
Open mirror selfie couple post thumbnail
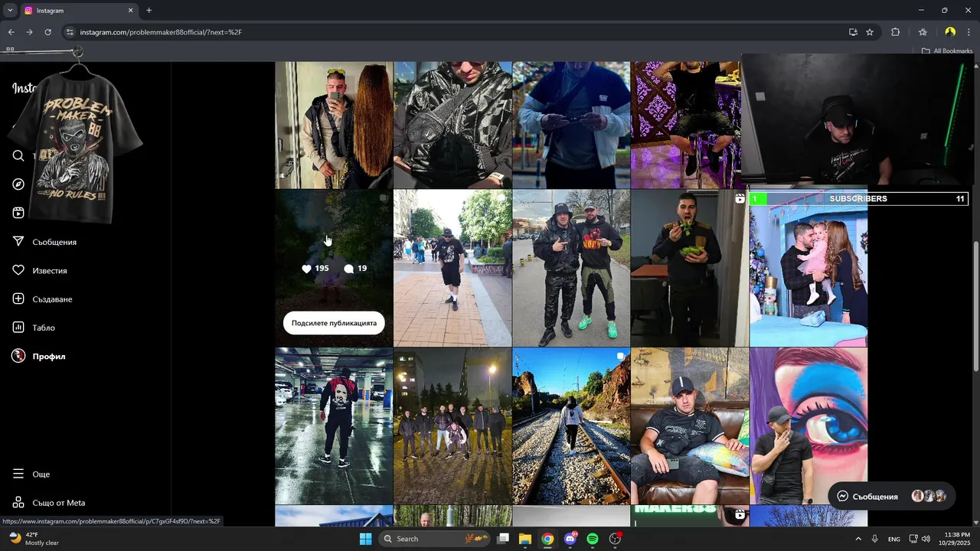[334, 125]
